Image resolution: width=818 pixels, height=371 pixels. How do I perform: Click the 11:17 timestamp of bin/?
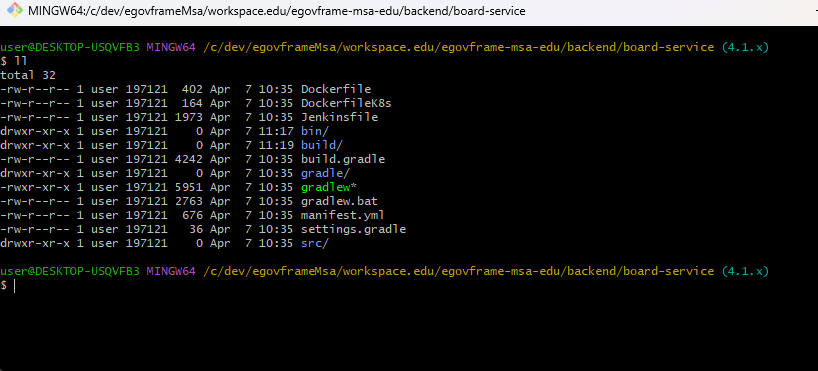click(276, 131)
